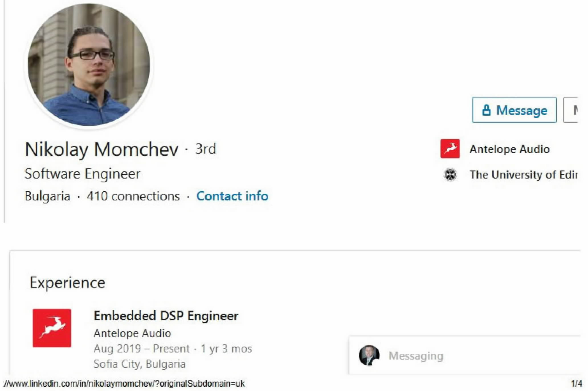Click the LinkedIn profile URL in footer
Screen dimensions: 588x391
pyautogui.click(x=124, y=384)
